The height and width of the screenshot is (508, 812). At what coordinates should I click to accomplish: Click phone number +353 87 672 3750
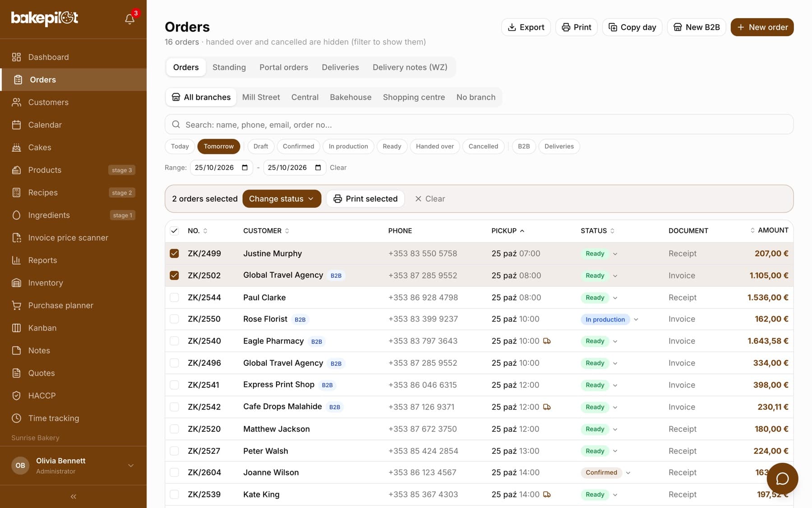click(422, 429)
